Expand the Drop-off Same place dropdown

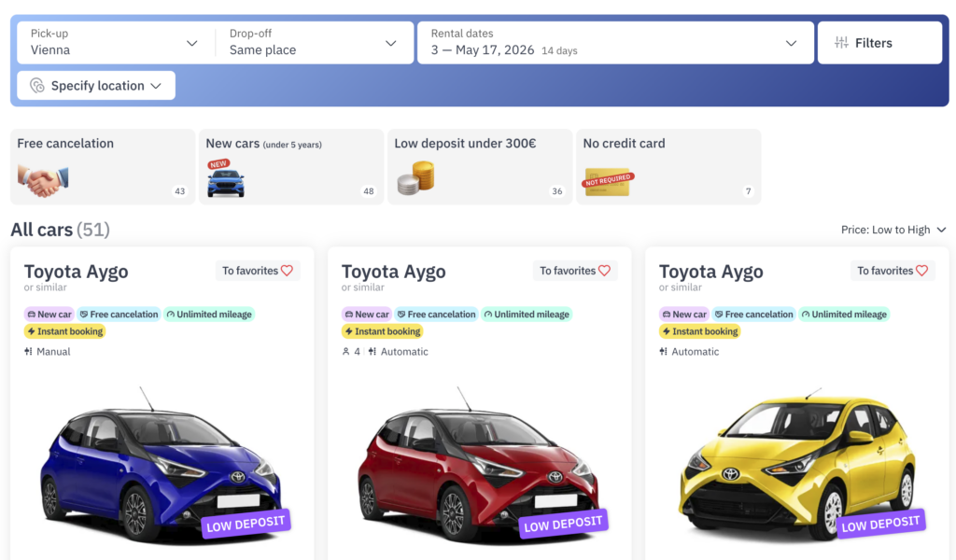click(x=313, y=43)
